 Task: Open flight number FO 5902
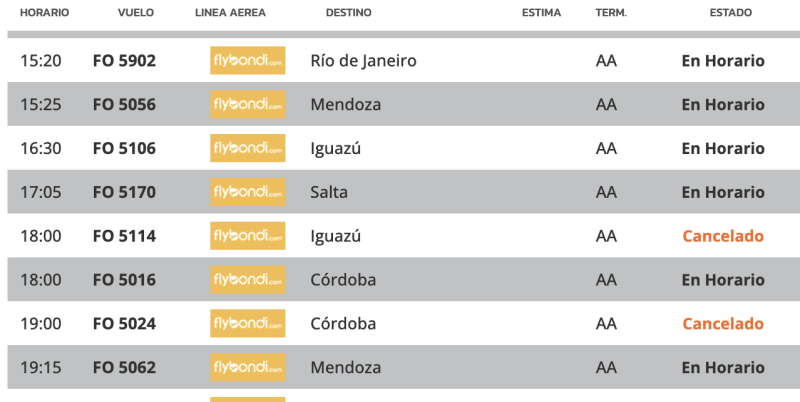(x=124, y=61)
